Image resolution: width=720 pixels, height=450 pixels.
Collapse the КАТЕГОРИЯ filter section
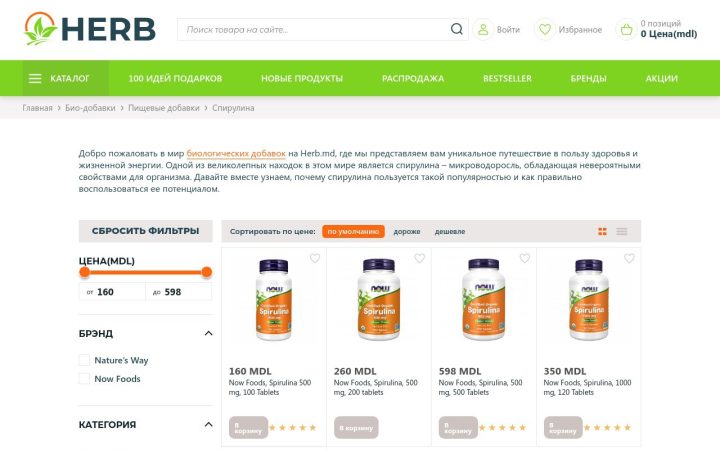(x=208, y=424)
